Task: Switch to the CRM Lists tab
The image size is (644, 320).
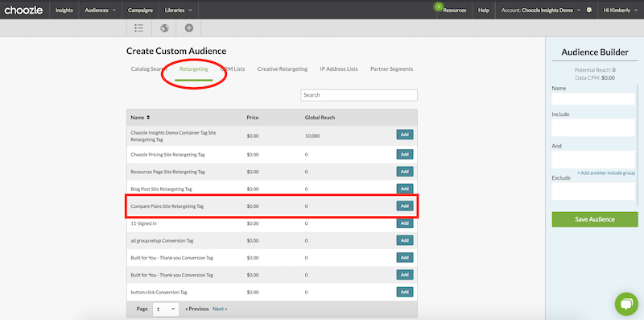Action: tap(233, 69)
